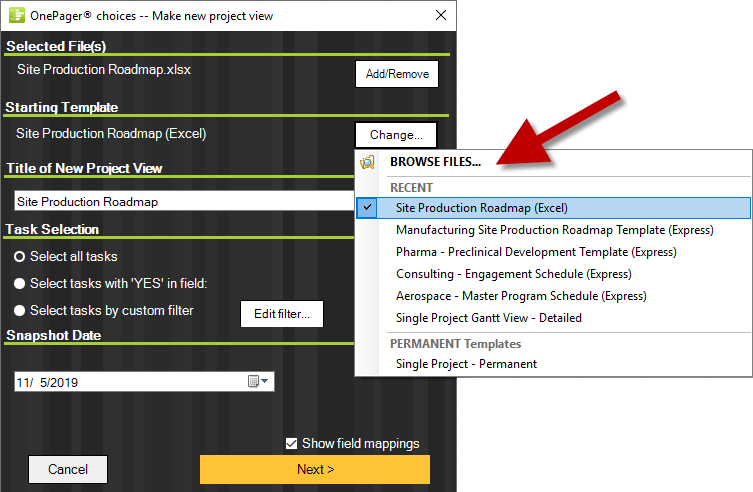Pick Single Project Gantt View - Detailed
The image size is (753, 492).
click(488, 318)
